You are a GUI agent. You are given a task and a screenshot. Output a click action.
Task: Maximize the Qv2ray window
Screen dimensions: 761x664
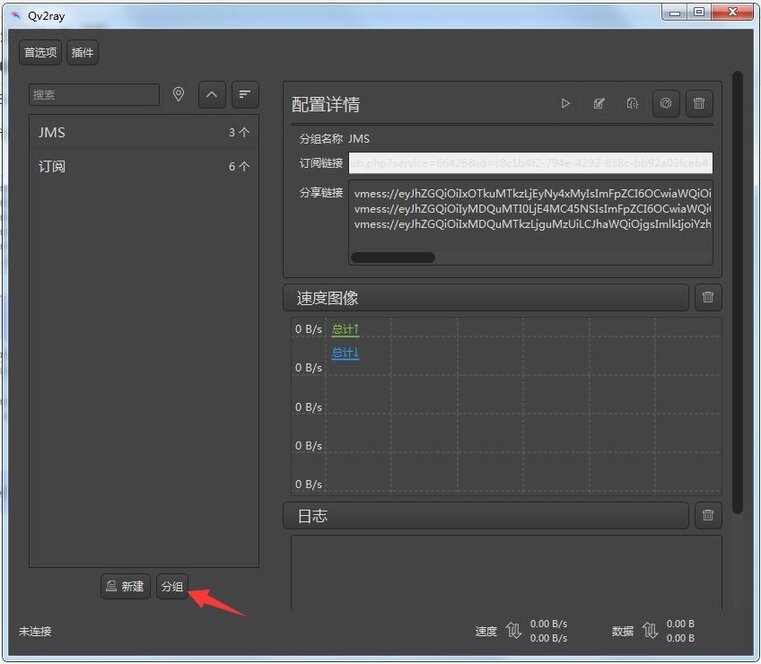coord(699,12)
